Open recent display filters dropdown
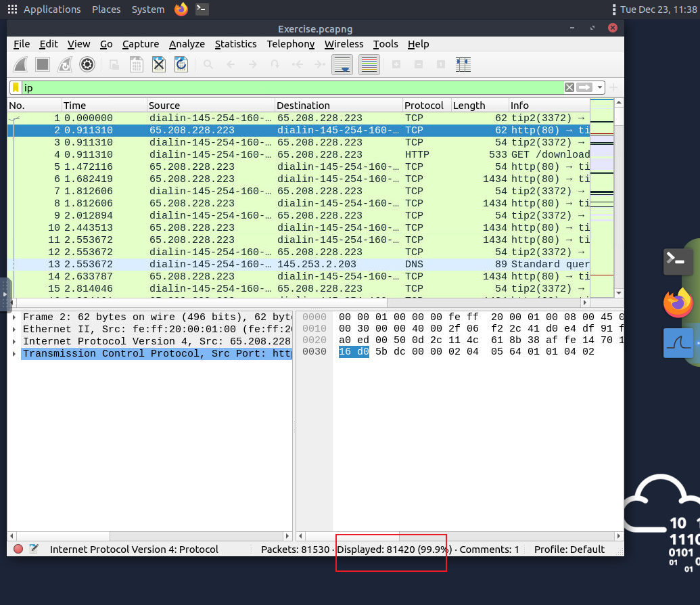 (x=599, y=87)
